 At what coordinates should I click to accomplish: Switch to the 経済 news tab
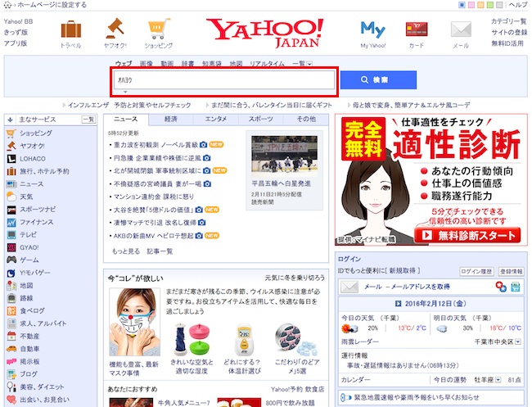click(x=171, y=119)
